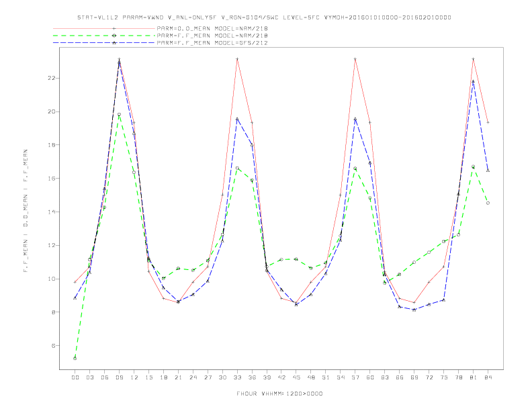Click the green dashed line sample in legend

pos(104,36)
